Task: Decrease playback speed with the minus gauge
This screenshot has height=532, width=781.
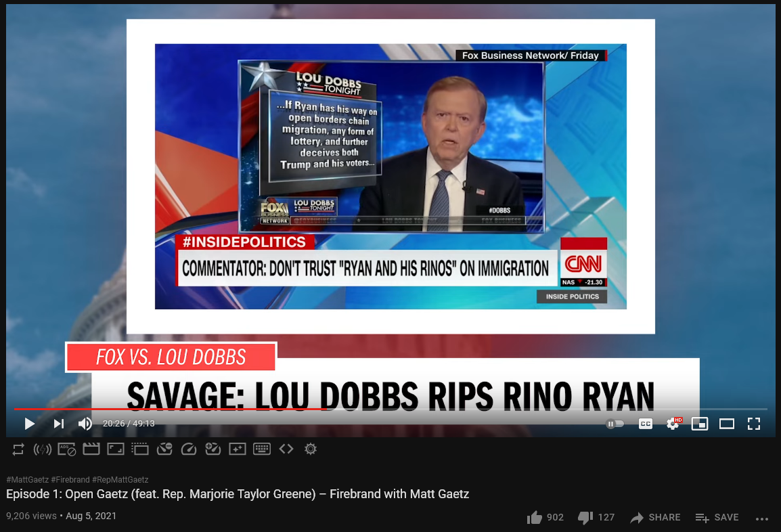Action: click(164, 449)
